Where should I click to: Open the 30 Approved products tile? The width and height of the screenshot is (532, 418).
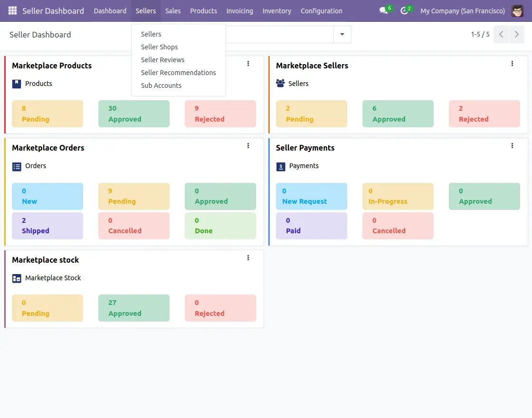[x=134, y=114]
